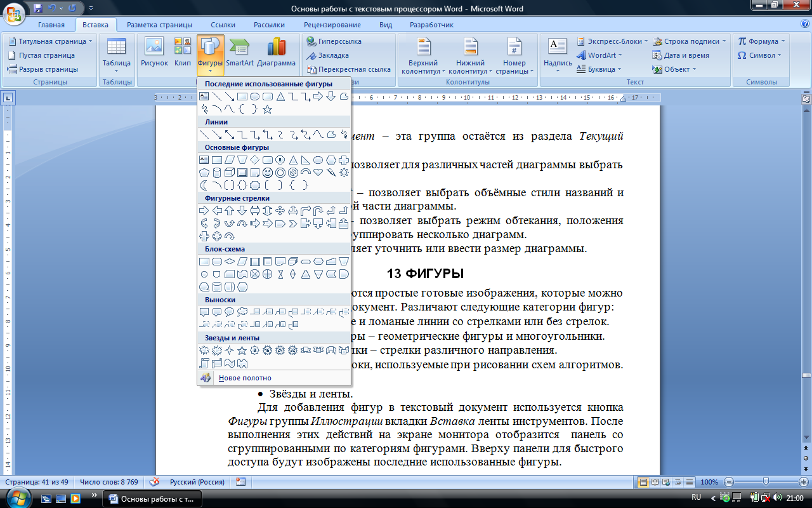The height and width of the screenshot is (508, 812).
Task: Switch to Full Screen Reading view
Action: (655, 482)
